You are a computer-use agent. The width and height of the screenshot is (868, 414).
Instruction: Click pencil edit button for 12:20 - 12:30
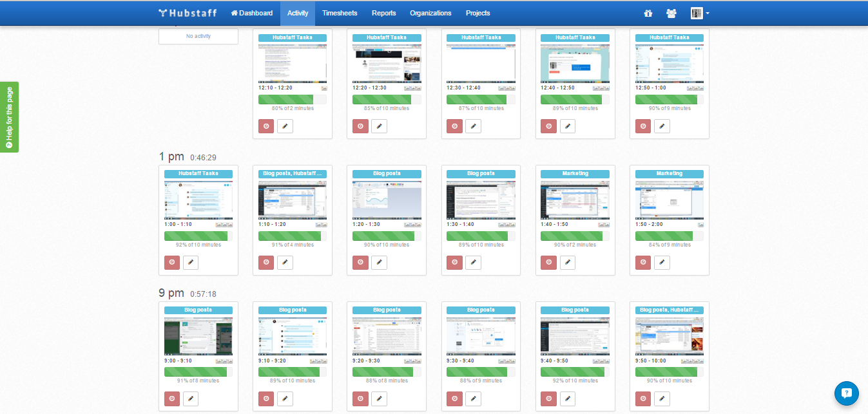379,126
